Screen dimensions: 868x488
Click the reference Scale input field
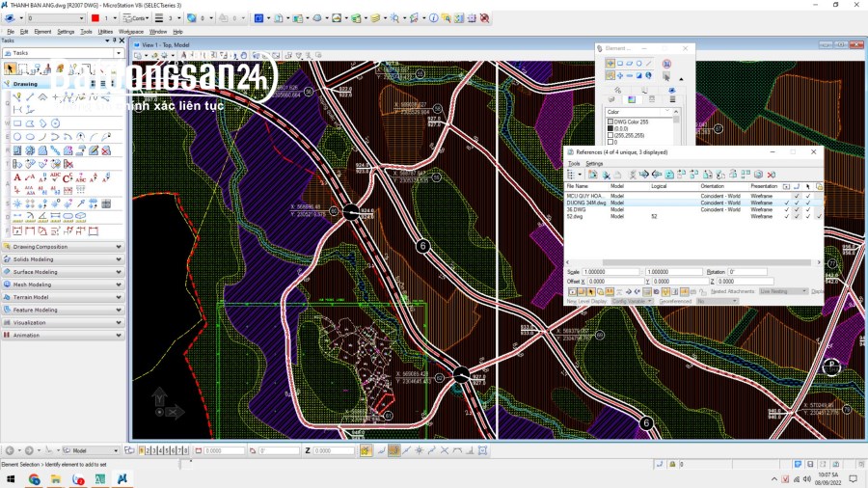[611, 272]
